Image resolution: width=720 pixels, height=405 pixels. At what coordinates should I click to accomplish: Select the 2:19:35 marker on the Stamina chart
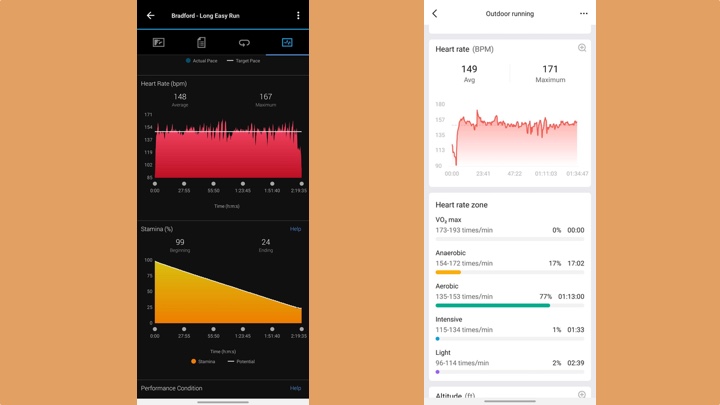tap(302, 329)
